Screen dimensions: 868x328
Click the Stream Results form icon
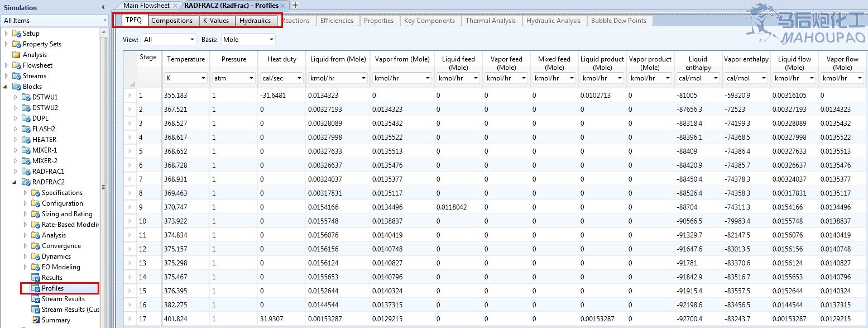point(36,299)
